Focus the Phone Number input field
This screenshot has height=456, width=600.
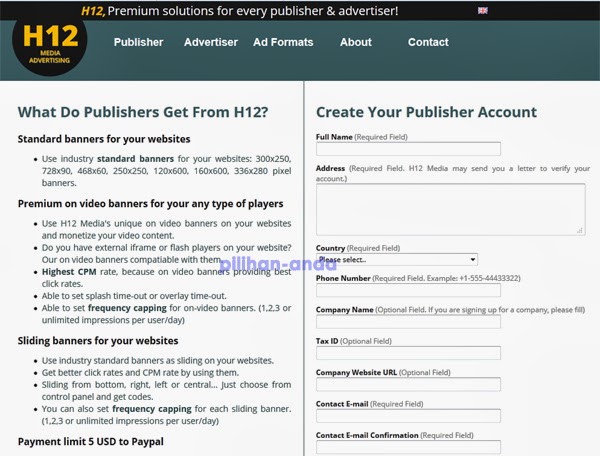408,290
